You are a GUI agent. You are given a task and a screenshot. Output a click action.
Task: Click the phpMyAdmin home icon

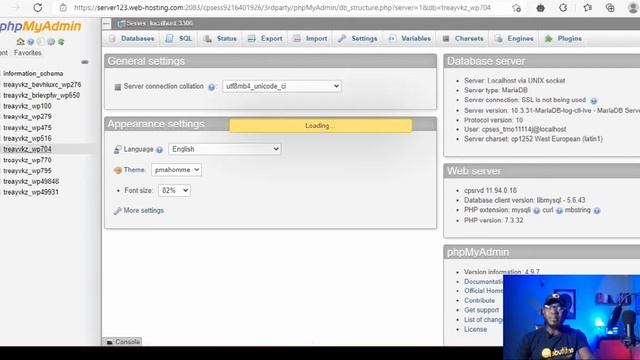pyautogui.click(x=20, y=42)
